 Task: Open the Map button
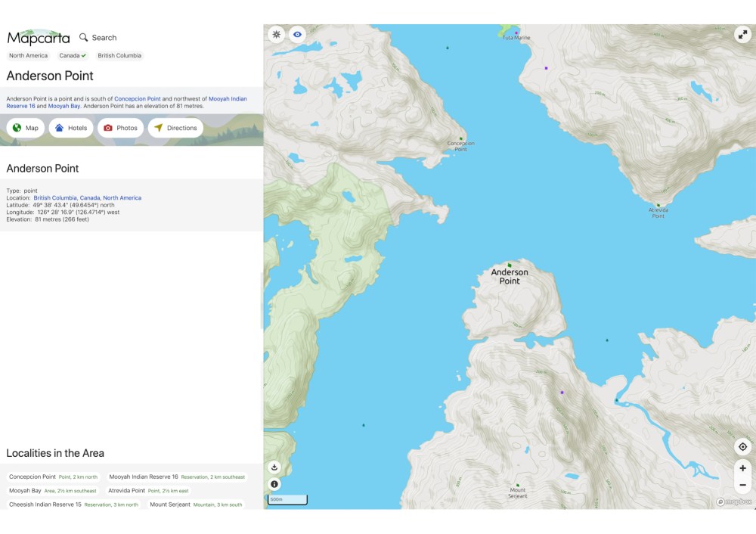pyautogui.click(x=26, y=128)
